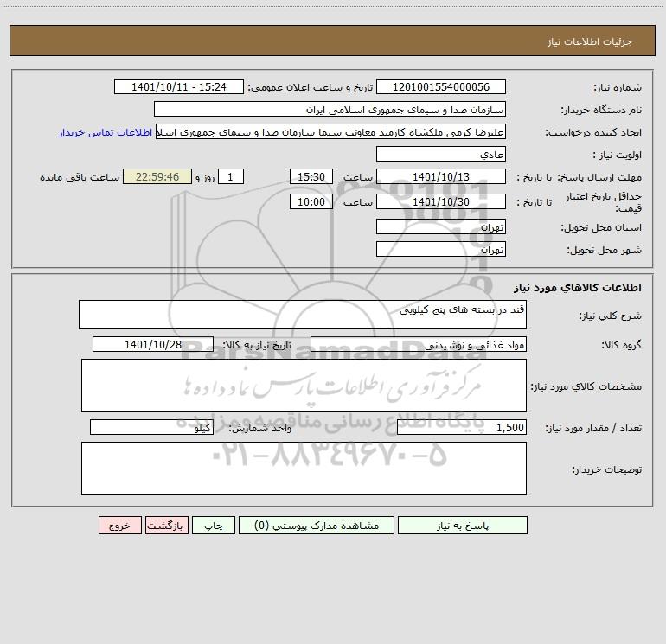Click the general description field قند در بسته های پنج کیلویی
The image size is (666, 644).
[x=303, y=315]
